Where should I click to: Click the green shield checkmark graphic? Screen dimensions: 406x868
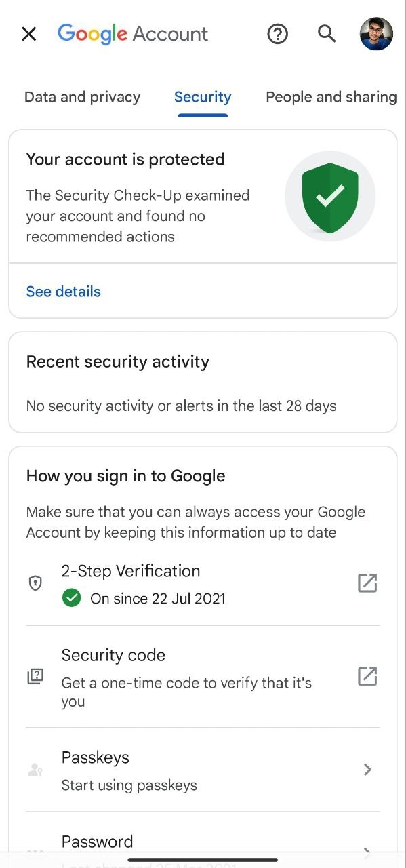[330, 197]
